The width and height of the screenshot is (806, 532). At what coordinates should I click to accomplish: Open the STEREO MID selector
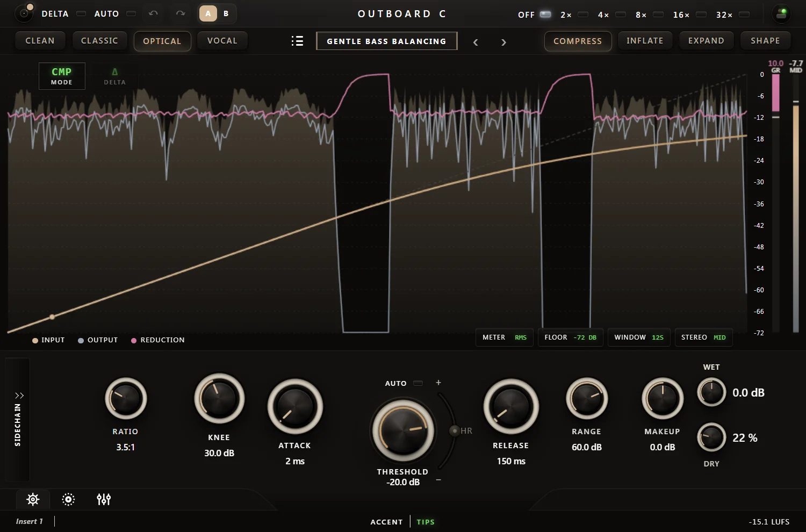[x=703, y=337]
